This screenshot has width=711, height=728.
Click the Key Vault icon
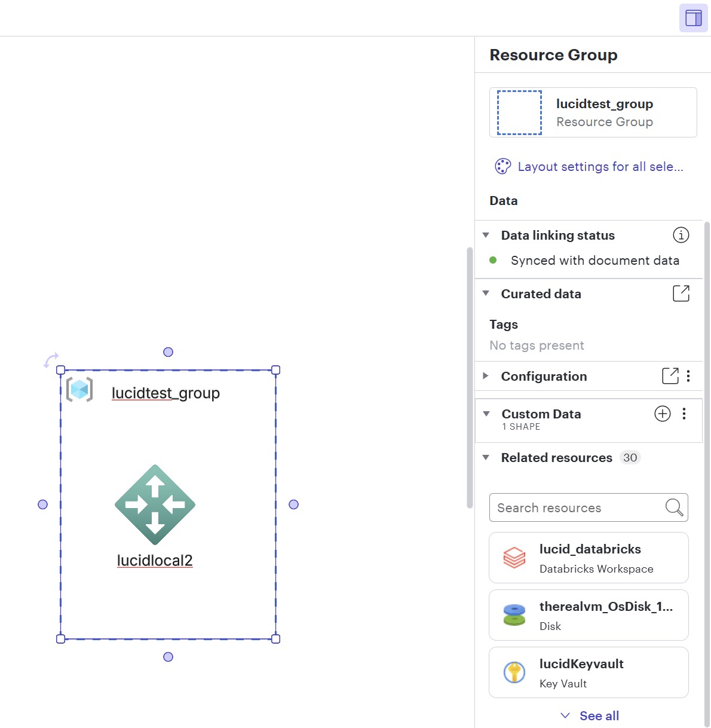(x=514, y=672)
